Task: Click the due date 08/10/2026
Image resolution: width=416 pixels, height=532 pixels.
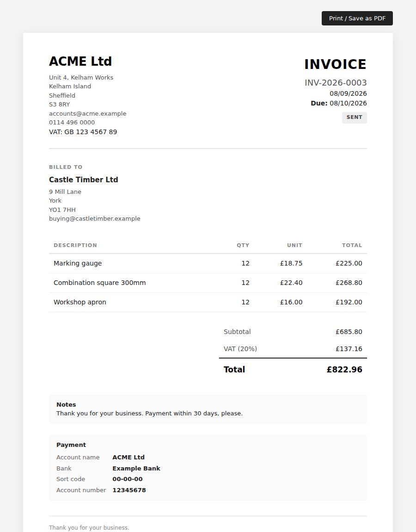Action: point(348,103)
